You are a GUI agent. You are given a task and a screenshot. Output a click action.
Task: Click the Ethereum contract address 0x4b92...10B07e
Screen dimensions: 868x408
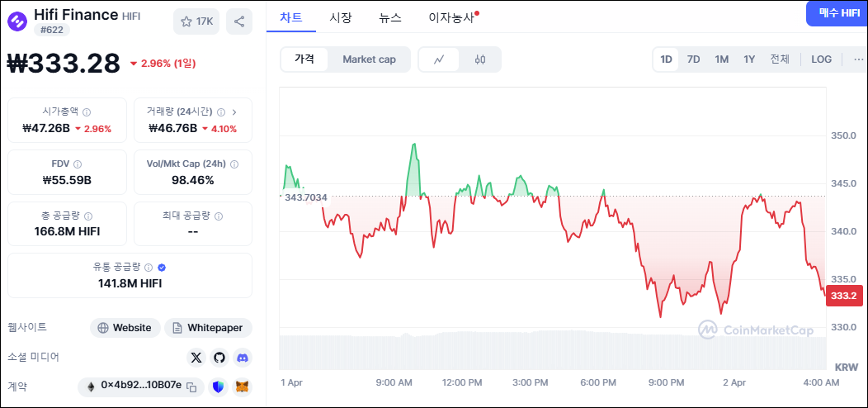pyautogui.click(x=141, y=387)
